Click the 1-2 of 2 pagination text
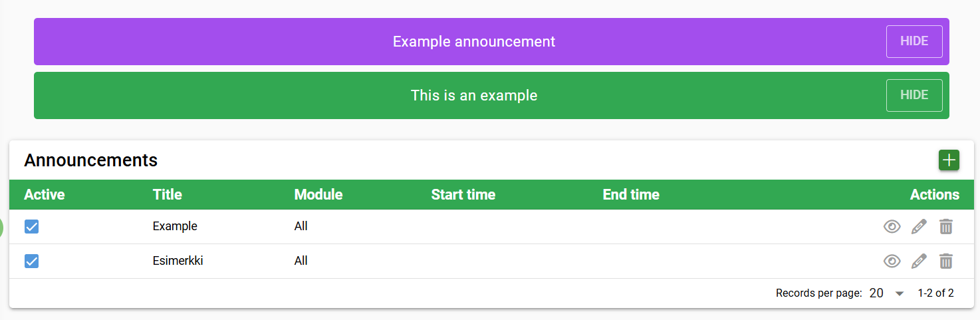The height and width of the screenshot is (320, 980). (x=935, y=293)
